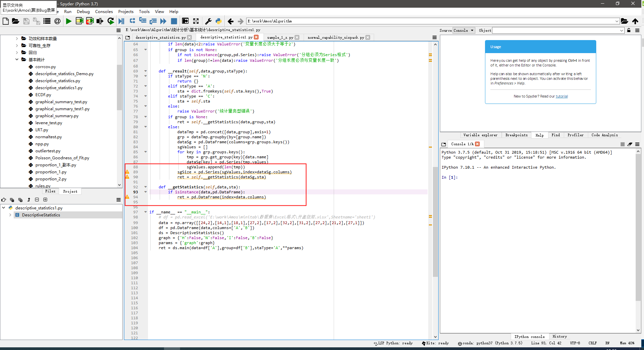This screenshot has height=350, width=644.
Task: Click the Save file floppy icon
Action: pyautogui.click(x=26, y=21)
